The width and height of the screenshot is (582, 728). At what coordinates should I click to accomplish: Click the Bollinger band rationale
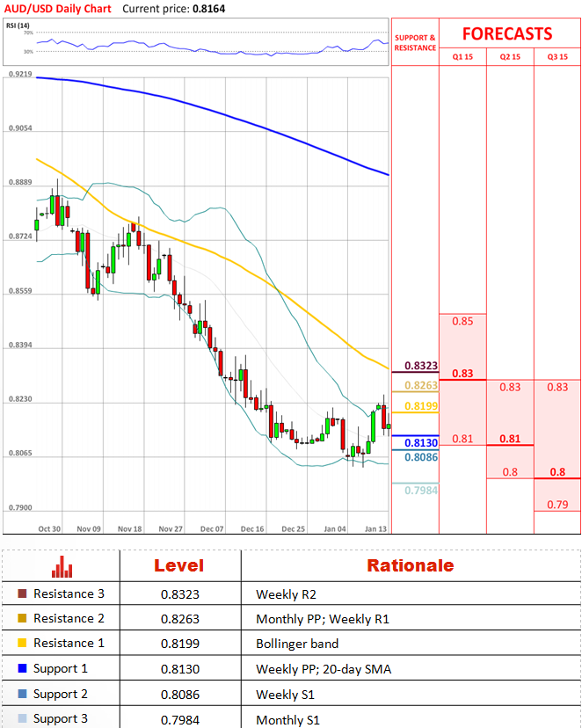click(x=297, y=644)
